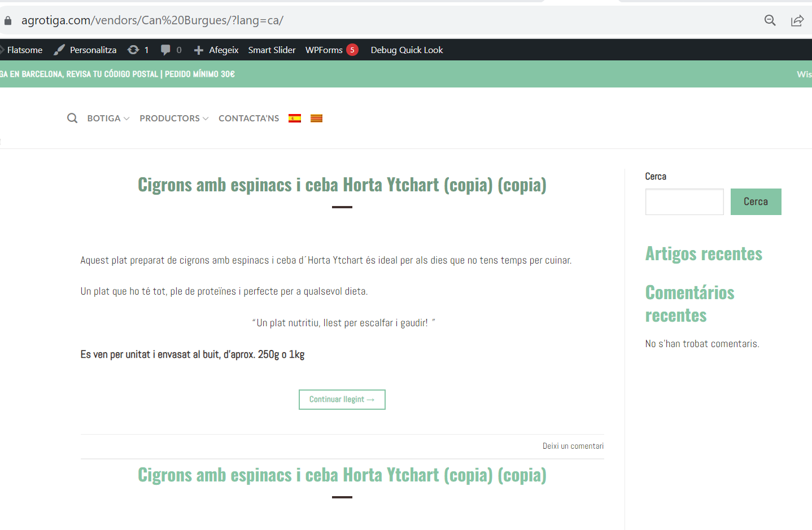Open the Smart Slider admin menu
The height and width of the screenshot is (530, 812).
(272, 50)
